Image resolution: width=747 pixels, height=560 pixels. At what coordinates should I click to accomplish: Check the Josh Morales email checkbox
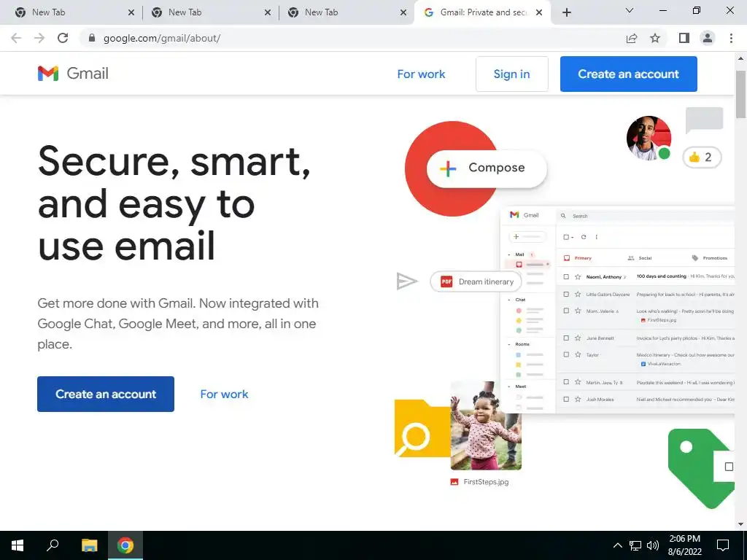click(566, 399)
